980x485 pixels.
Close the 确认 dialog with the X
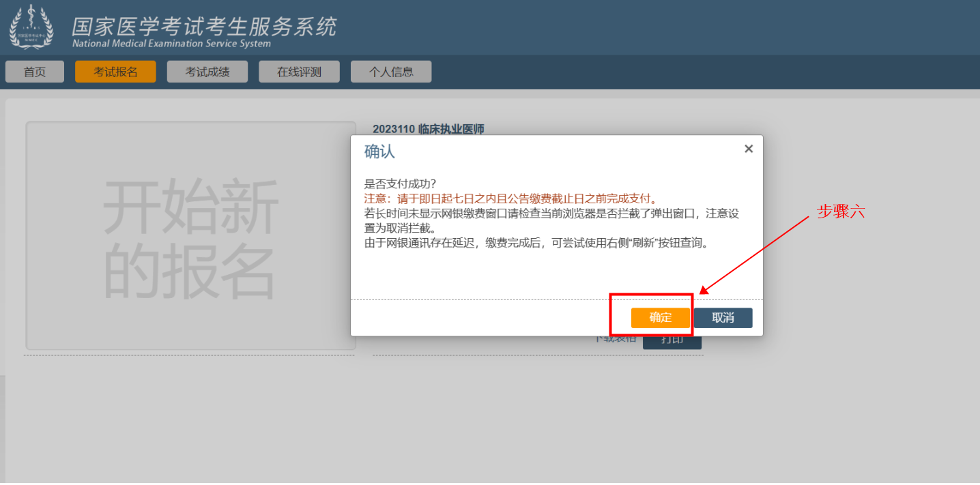(x=748, y=149)
